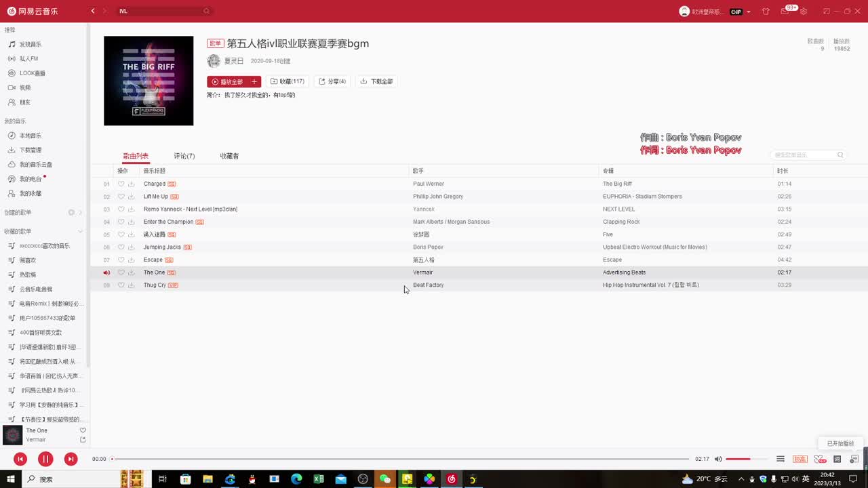Click the playing speaker icon on The One row
This screenshot has width=868, height=488.
point(106,272)
